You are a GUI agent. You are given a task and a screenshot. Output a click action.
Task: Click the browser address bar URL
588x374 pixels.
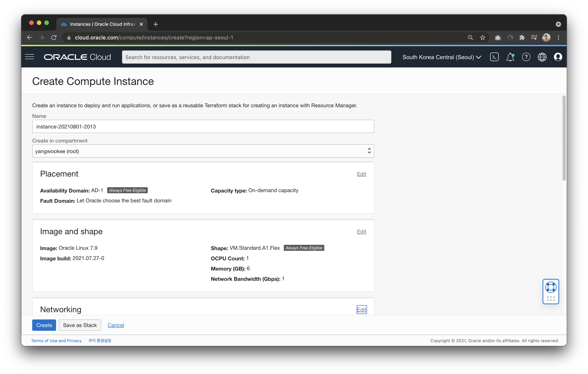[154, 37]
